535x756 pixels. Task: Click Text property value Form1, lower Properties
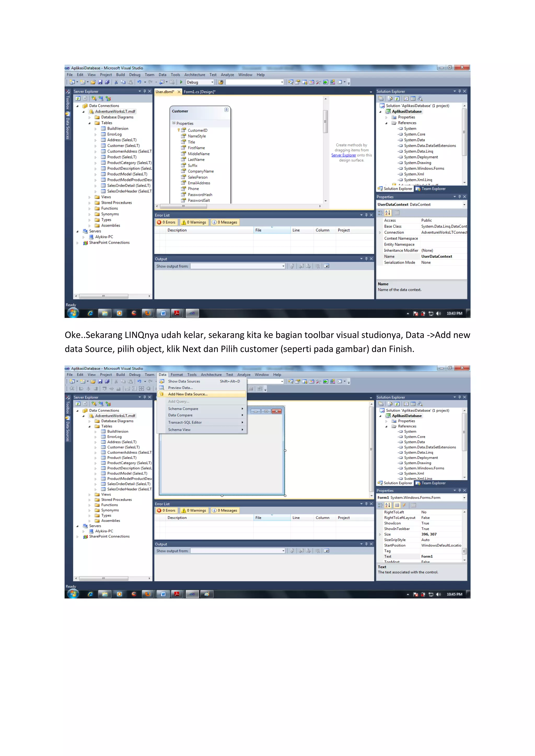[427, 557]
